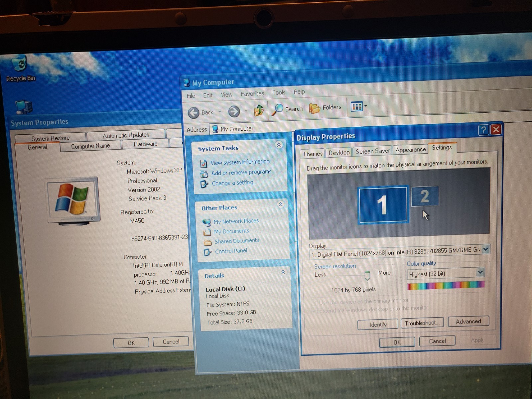Open Computer Name tab in System Properties

90,146
